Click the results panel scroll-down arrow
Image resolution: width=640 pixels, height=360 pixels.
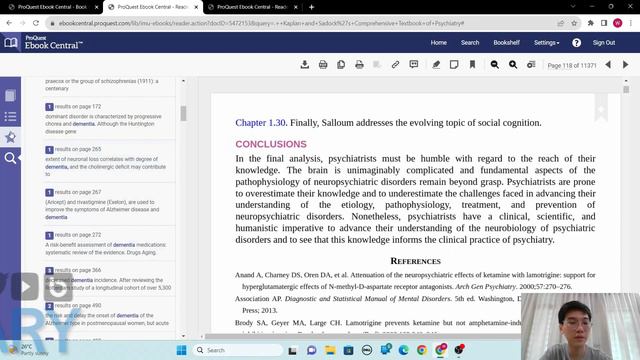[x=183, y=336]
